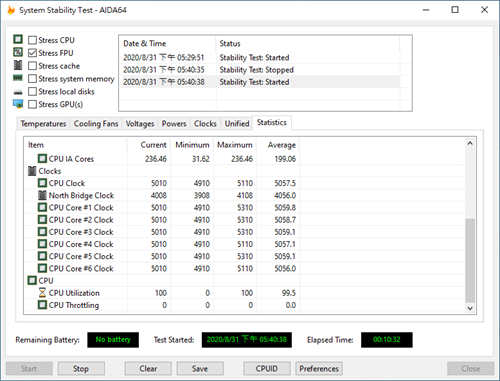Enable the Stress cache checkbox
This screenshot has height=381, width=500.
coord(32,66)
